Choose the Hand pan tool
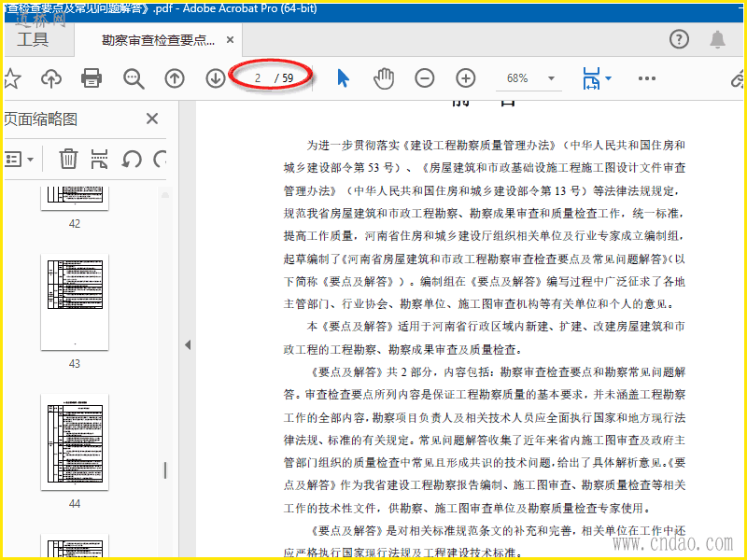 click(x=384, y=78)
